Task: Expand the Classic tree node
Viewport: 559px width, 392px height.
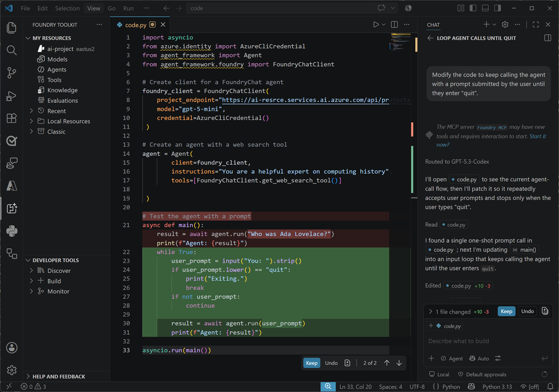Action: tap(32, 131)
